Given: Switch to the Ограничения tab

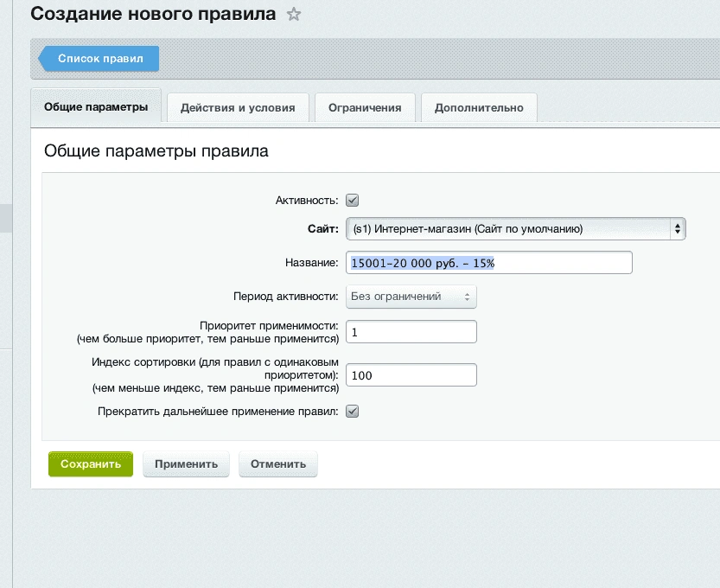Looking at the screenshot, I should (x=365, y=107).
